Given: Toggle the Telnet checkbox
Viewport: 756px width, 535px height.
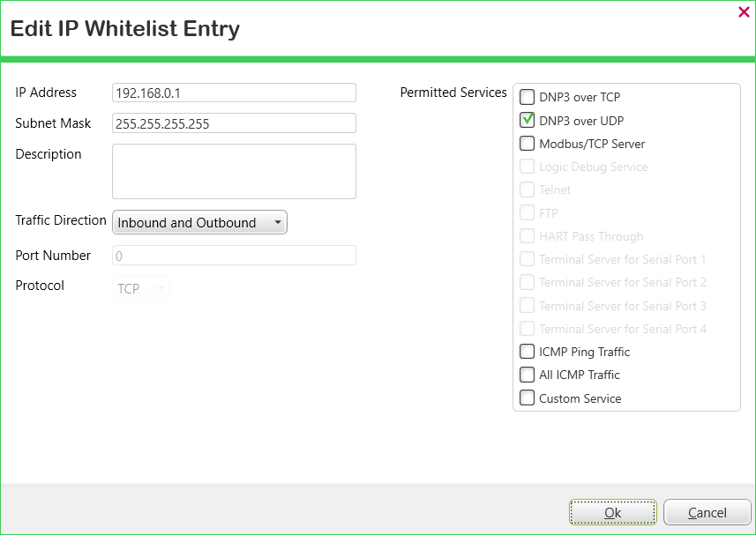Looking at the screenshot, I should 528,189.
